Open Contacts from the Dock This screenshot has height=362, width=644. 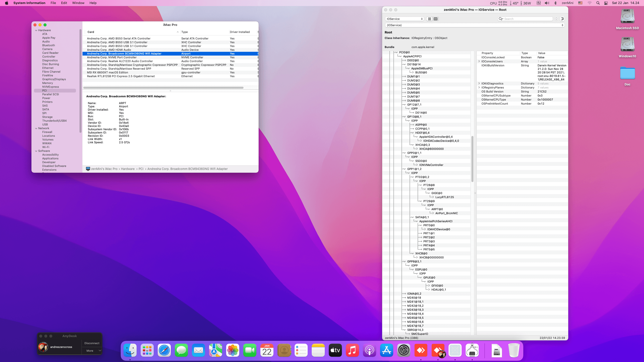tap(284, 350)
